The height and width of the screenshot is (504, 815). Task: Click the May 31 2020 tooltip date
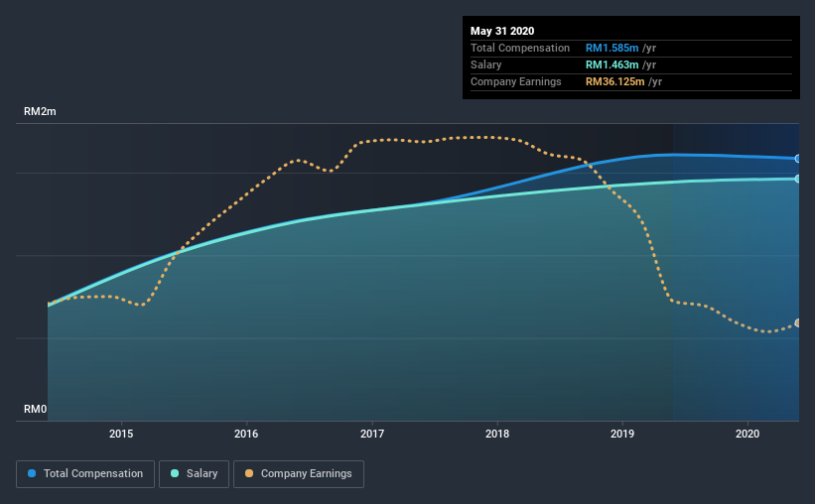click(502, 31)
